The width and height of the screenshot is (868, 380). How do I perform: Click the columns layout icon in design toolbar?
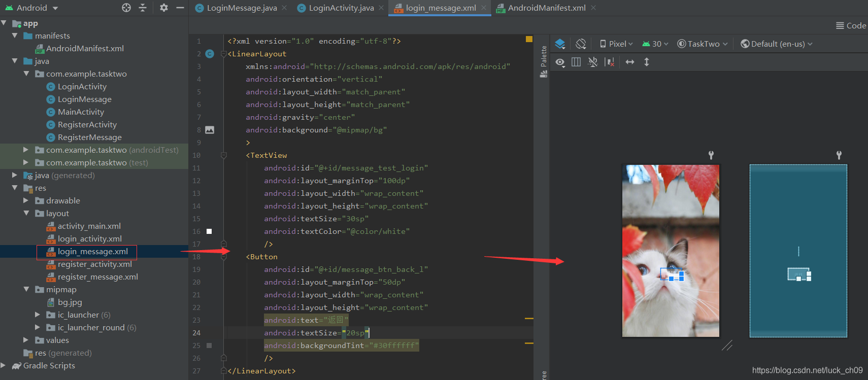click(x=576, y=62)
